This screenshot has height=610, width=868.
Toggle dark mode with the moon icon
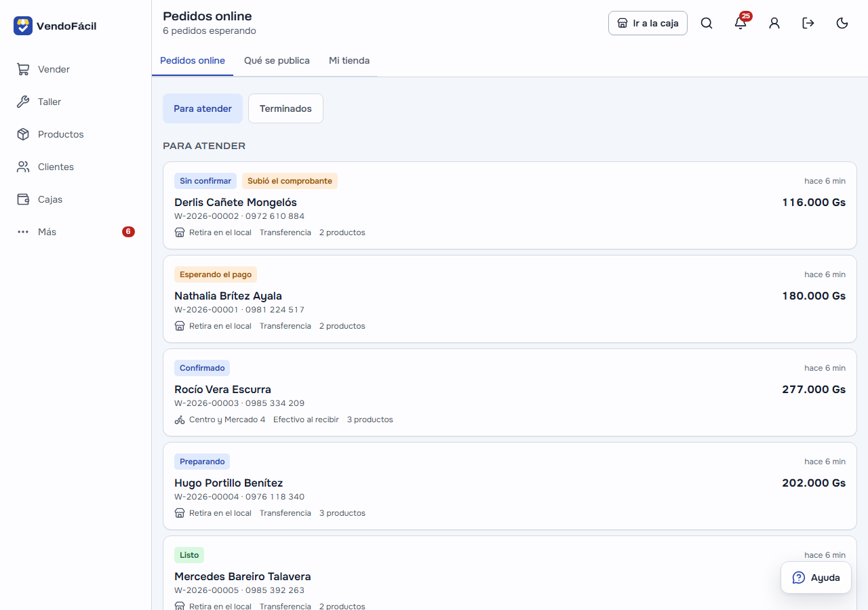coord(842,23)
